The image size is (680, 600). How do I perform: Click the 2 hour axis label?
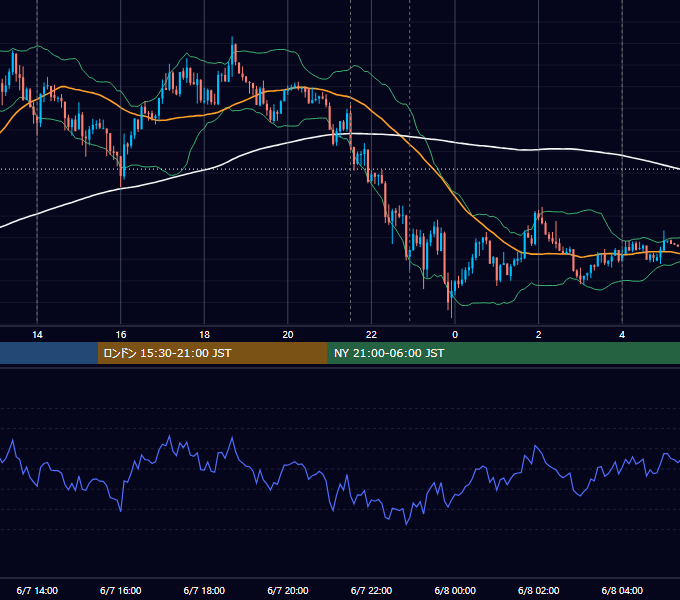pyautogui.click(x=538, y=335)
